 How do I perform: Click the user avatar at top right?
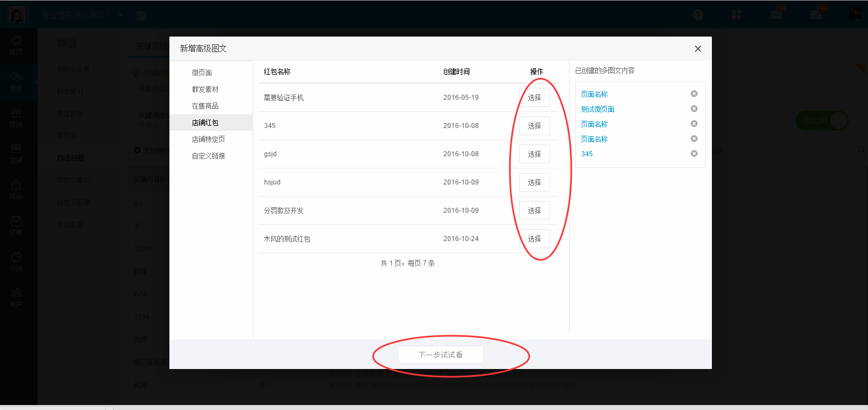(856, 14)
